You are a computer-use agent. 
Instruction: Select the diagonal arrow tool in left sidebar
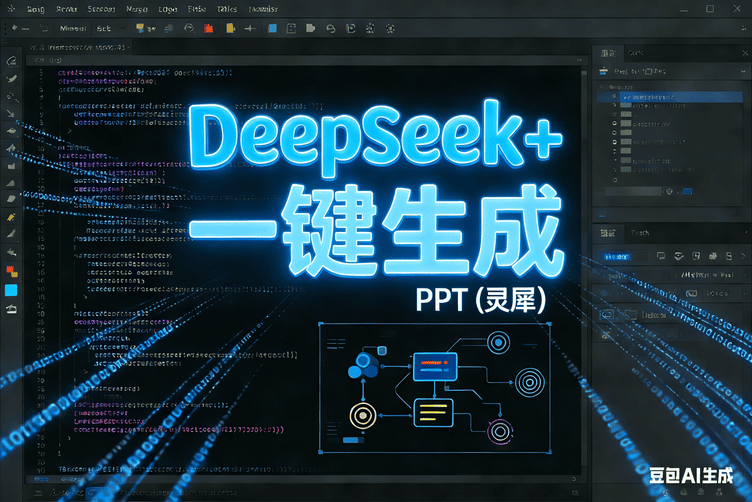[11, 114]
